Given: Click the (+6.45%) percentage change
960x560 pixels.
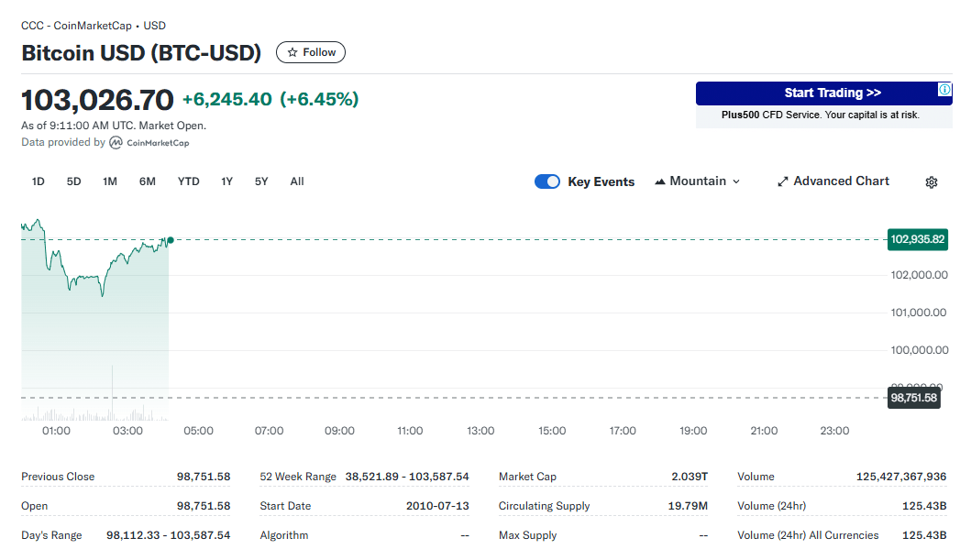Looking at the screenshot, I should tap(319, 99).
